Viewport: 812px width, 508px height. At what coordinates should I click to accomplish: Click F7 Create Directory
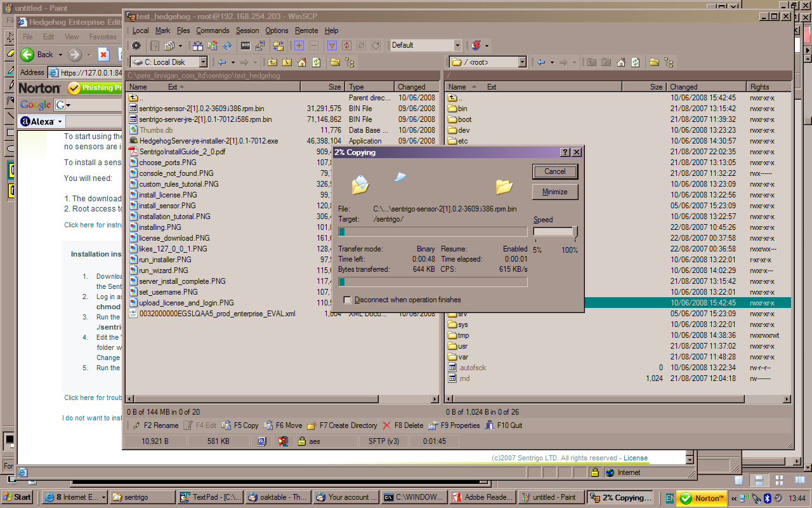click(x=343, y=425)
